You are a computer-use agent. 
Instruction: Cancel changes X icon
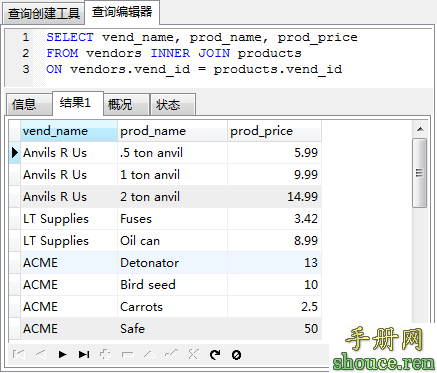pos(193,354)
